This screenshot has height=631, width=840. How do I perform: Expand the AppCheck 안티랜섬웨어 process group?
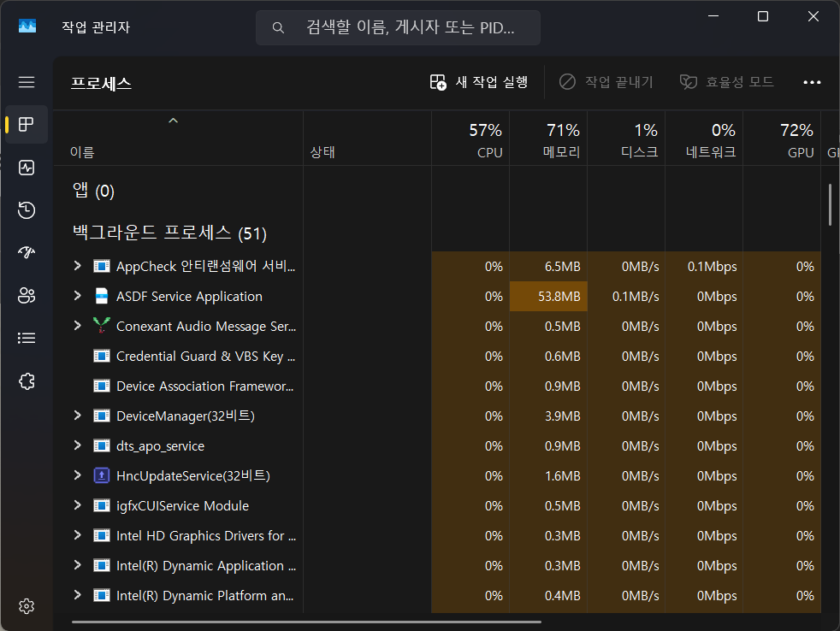coord(77,266)
